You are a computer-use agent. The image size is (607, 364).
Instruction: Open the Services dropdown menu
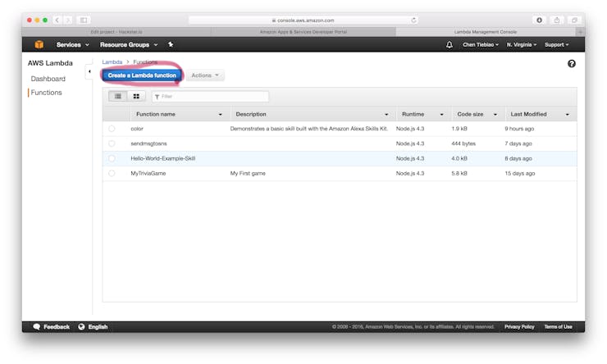(x=73, y=45)
